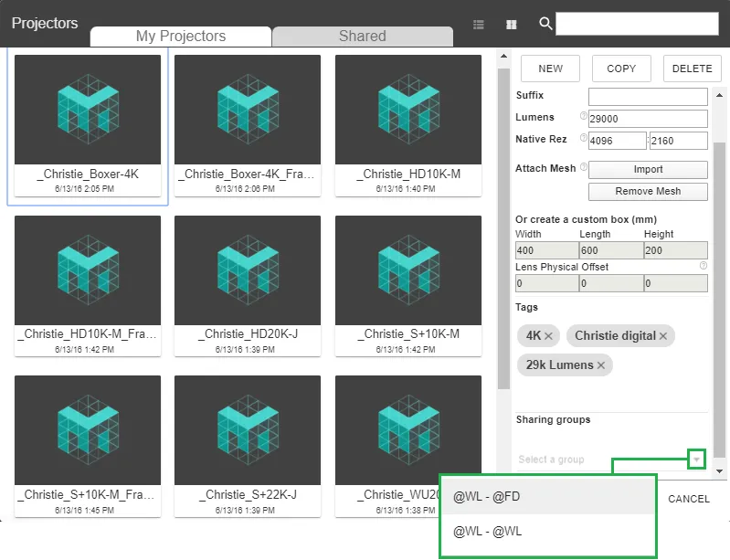Remove the Christie digital tag
This screenshot has height=560, width=730.
pos(663,336)
